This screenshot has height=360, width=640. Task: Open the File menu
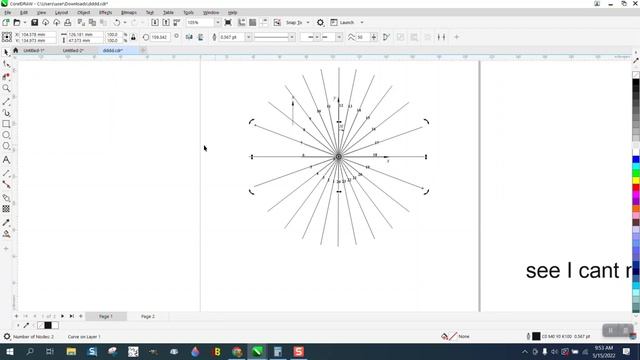8,13
